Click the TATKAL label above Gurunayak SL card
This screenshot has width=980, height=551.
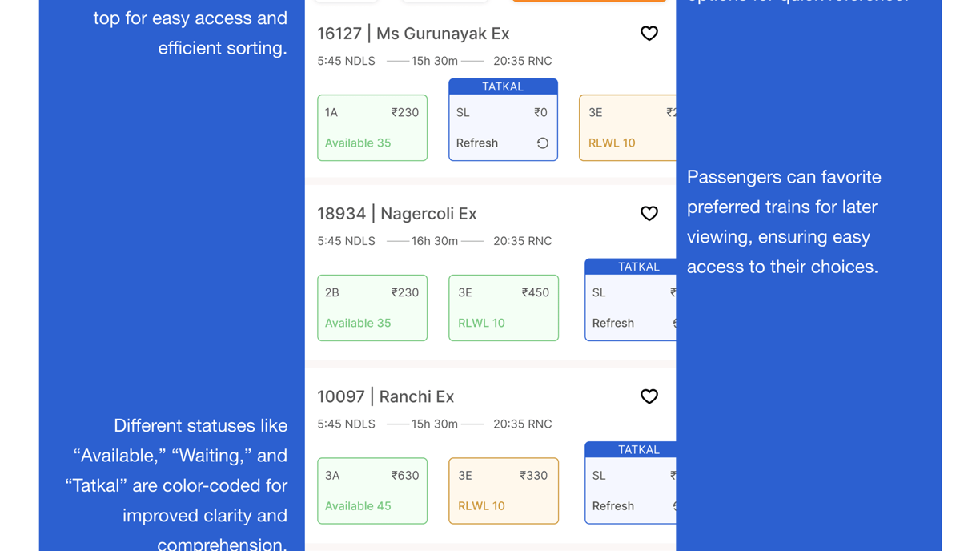(x=503, y=86)
